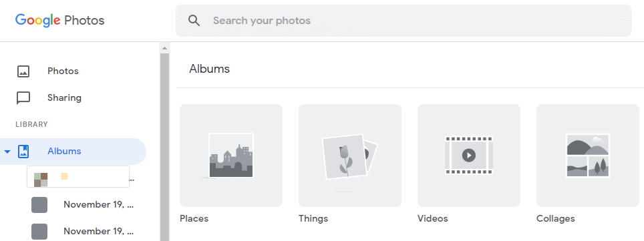Focus the Search your photos field
The width and height of the screenshot is (644, 241).
tap(404, 21)
